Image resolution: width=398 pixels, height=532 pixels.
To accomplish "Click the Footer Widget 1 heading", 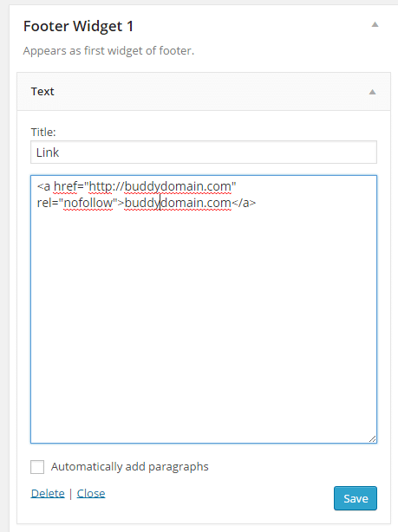I will tap(78, 27).
